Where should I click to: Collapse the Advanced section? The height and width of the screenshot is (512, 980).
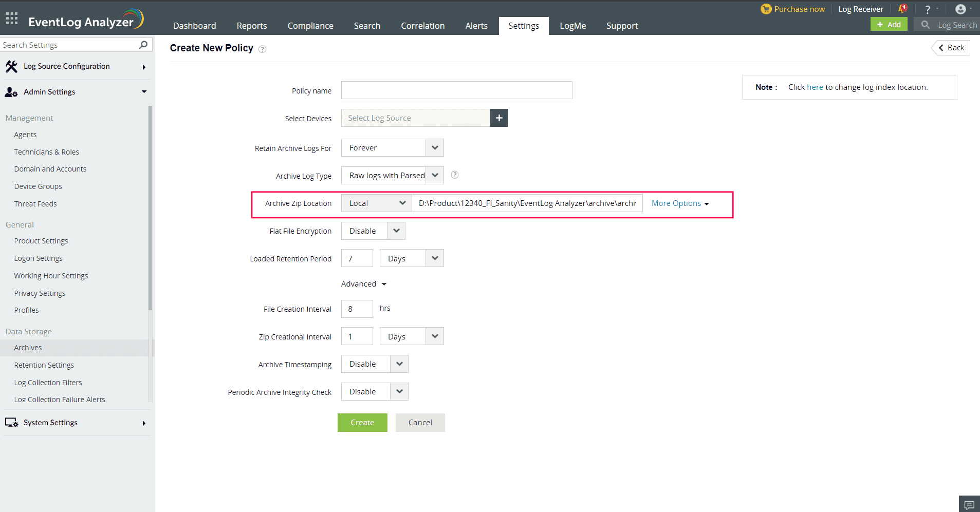363,283
